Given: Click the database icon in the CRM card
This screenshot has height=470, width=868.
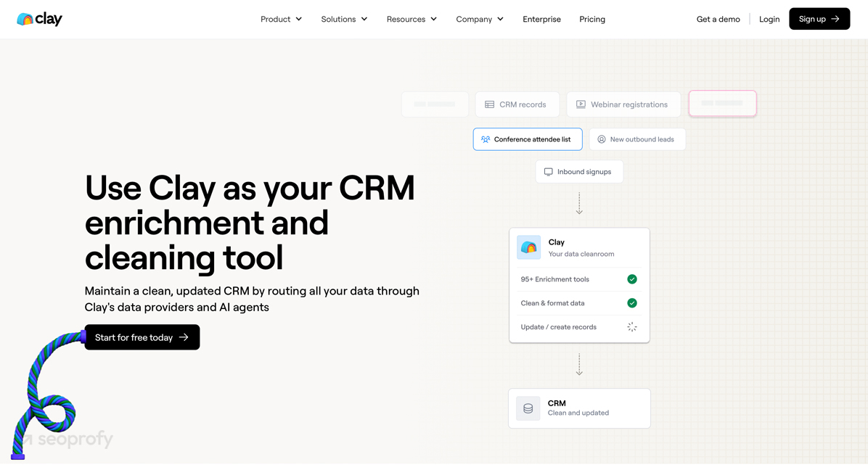Looking at the screenshot, I should tap(528, 408).
